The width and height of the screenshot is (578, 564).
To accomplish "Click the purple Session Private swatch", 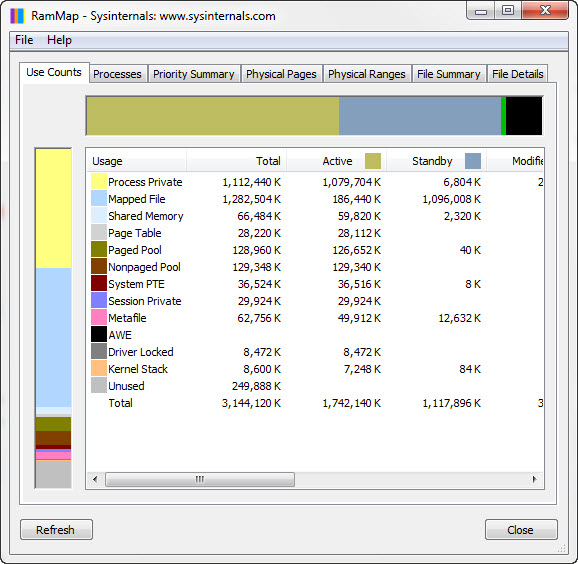I will (x=99, y=300).
